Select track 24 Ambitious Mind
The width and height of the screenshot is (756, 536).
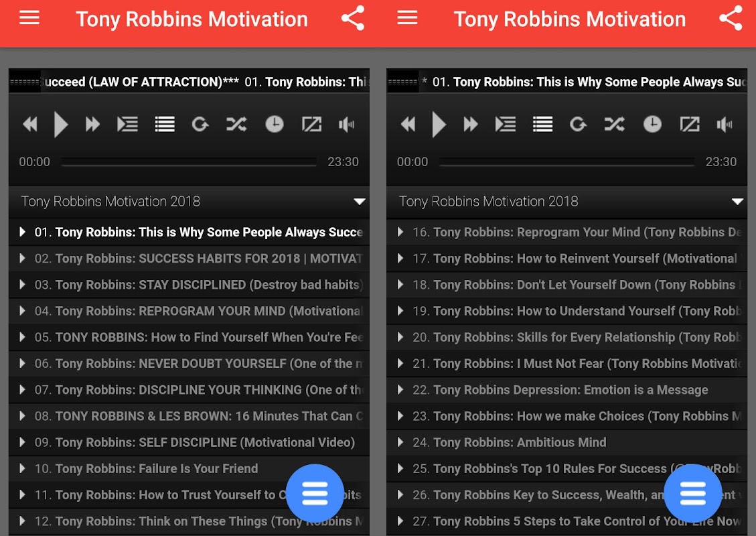click(x=519, y=442)
